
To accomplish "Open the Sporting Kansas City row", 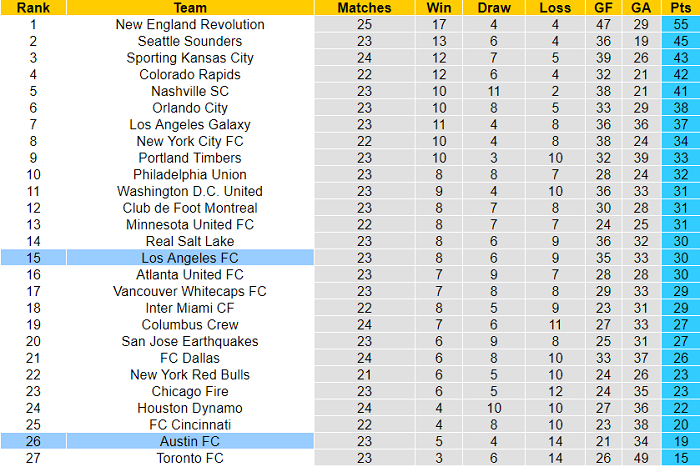I will pyautogui.click(x=190, y=58).
